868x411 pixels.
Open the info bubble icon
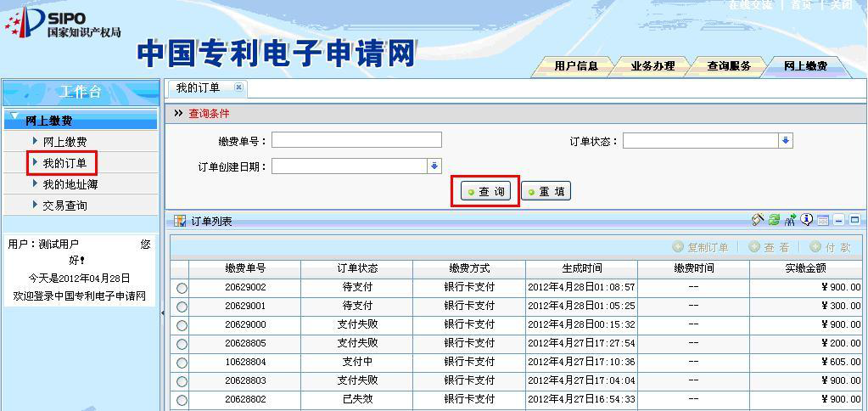click(806, 221)
